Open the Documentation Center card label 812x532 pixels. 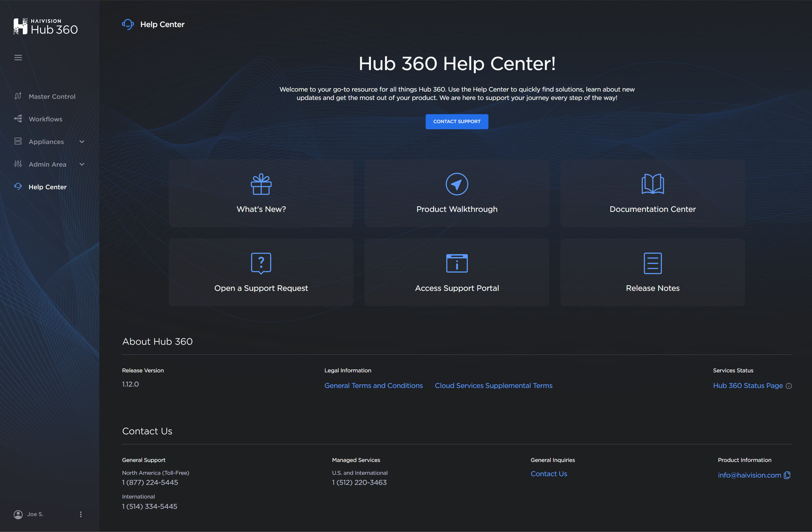pos(653,209)
